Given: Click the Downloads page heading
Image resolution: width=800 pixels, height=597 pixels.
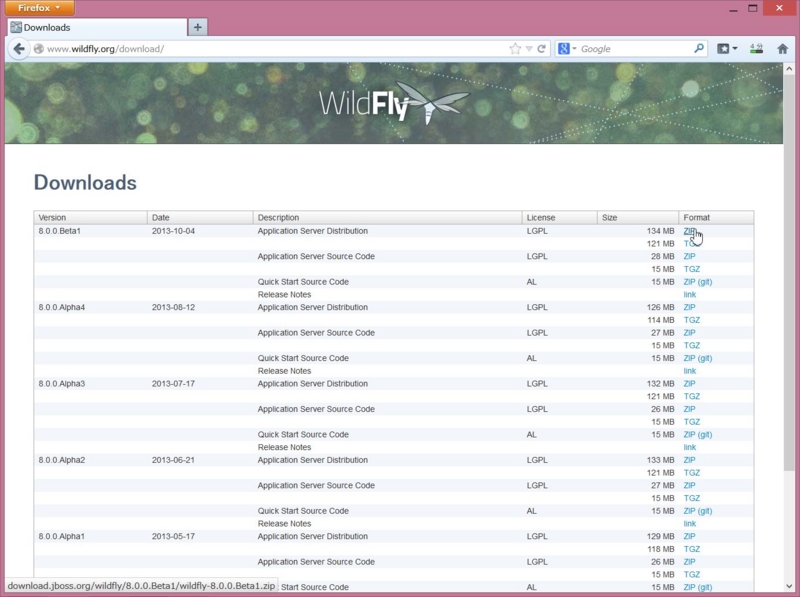Looking at the screenshot, I should [85, 183].
